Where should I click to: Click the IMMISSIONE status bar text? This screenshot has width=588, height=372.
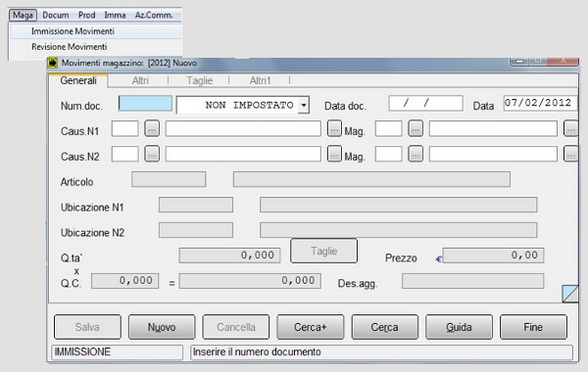coord(82,352)
